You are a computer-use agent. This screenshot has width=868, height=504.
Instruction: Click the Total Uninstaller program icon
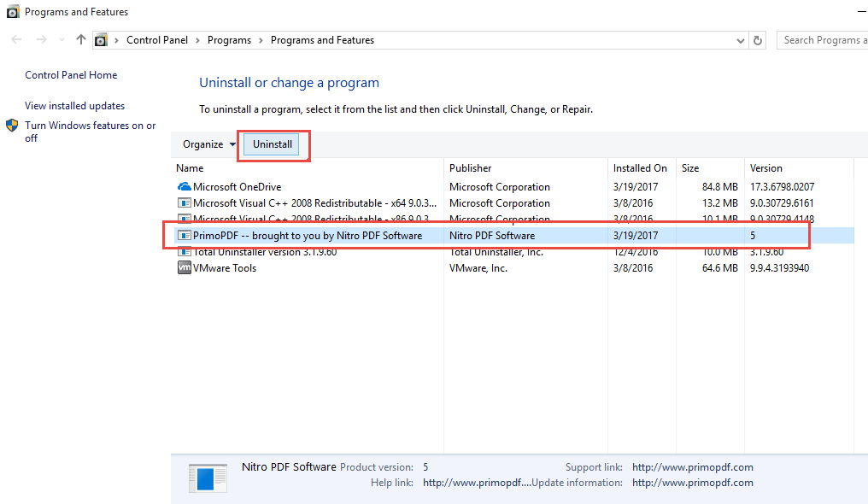pos(184,252)
